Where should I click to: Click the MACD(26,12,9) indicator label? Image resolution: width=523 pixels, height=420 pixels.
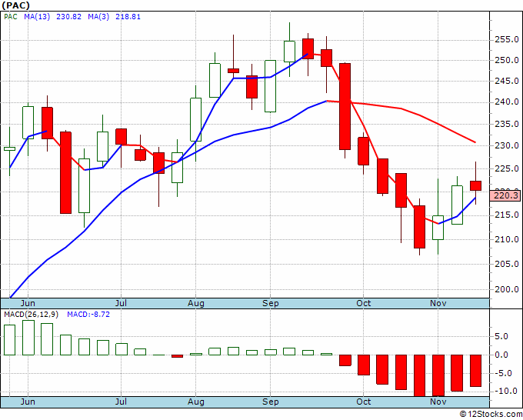[x=31, y=315]
